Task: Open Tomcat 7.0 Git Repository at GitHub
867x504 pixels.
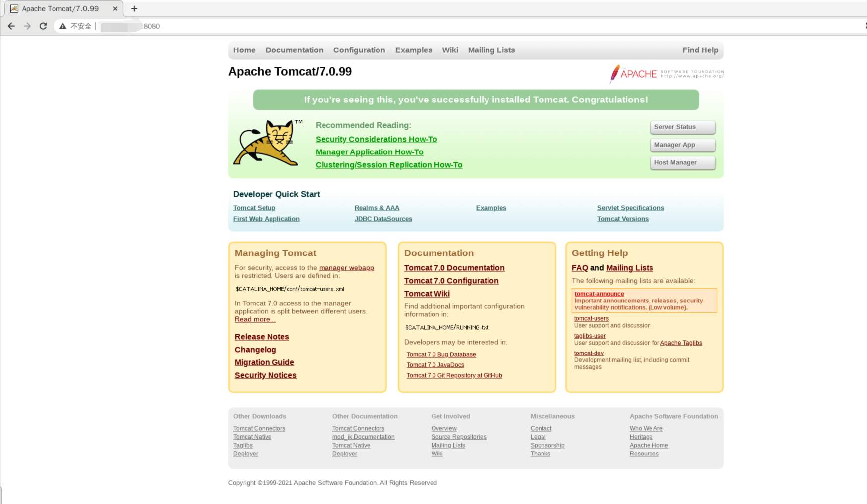Action: coord(454,375)
